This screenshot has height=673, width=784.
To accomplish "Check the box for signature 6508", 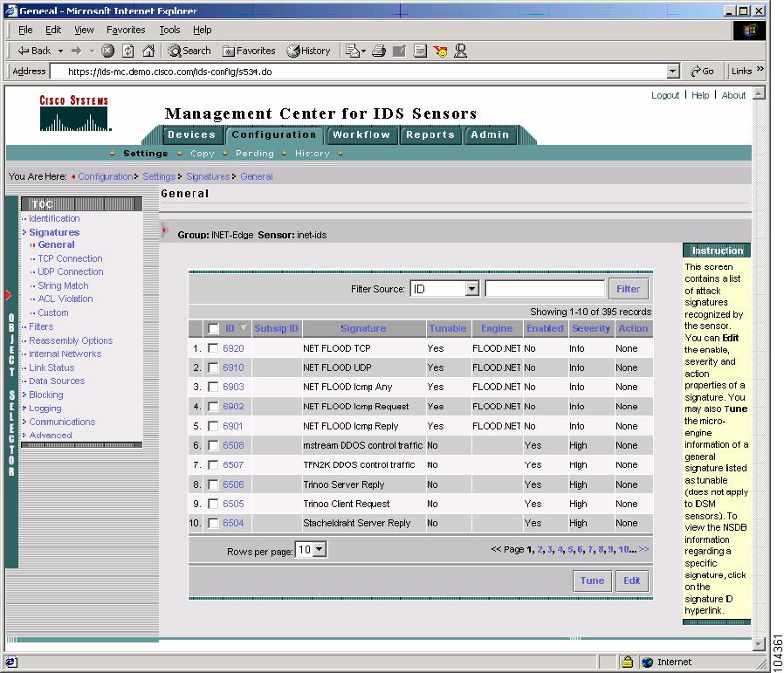I will [213, 445].
